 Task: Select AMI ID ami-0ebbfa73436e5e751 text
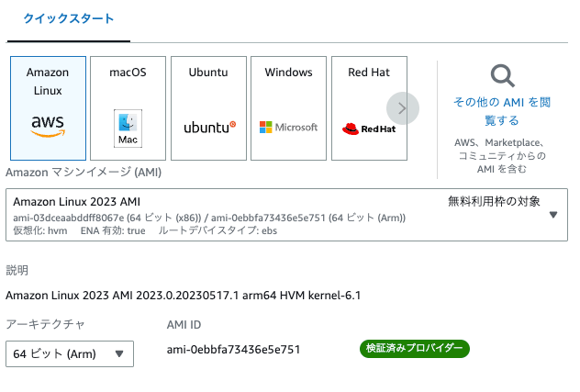pyautogui.click(x=233, y=350)
